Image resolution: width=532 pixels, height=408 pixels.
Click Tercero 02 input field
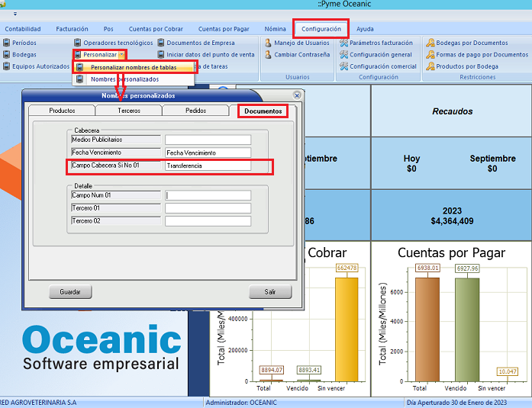point(208,221)
